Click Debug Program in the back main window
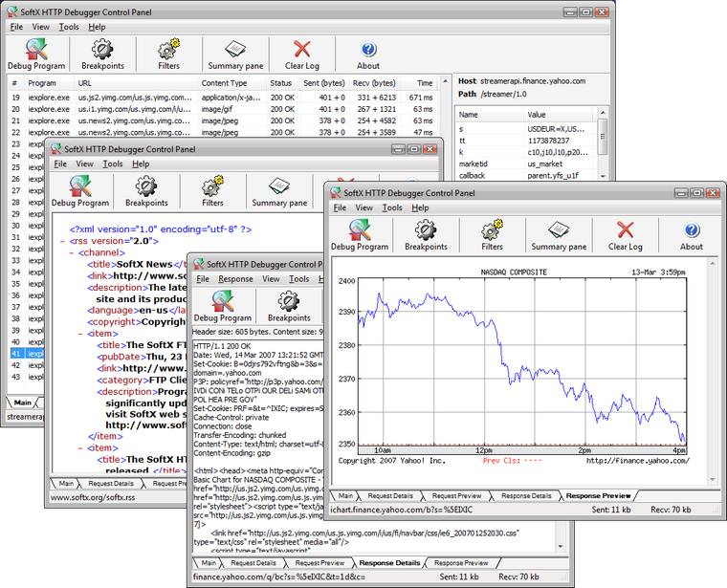The height and width of the screenshot is (588, 727). click(36, 54)
